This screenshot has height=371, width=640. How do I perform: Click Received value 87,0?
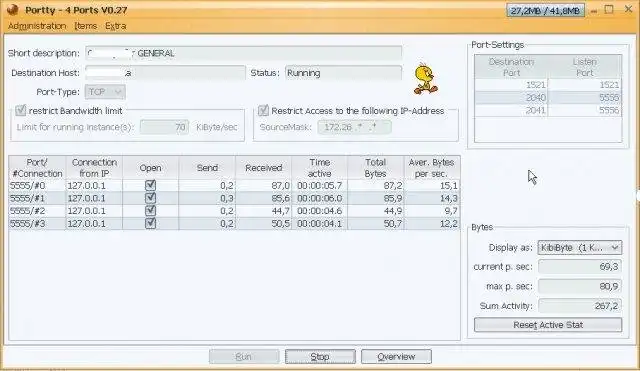click(x=263, y=186)
